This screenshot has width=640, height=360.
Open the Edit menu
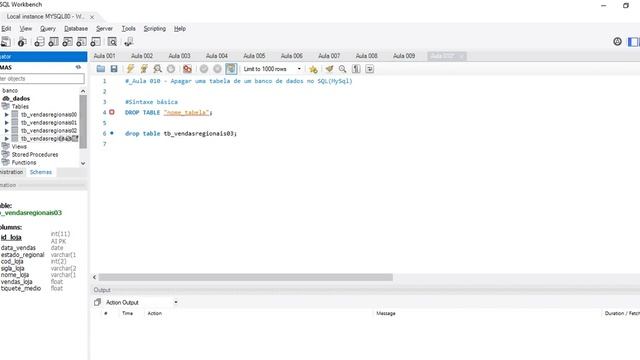6,29
